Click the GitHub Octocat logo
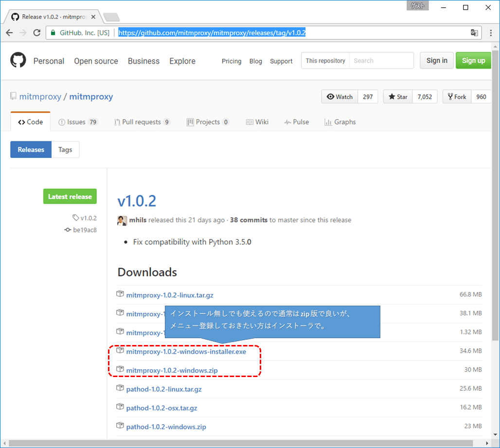The image size is (500, 448). (18, 60)
